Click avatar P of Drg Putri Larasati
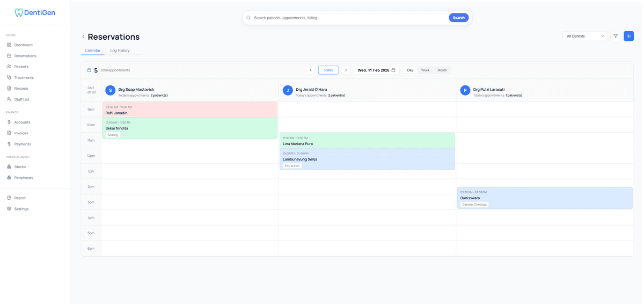644x304 pixels. 465,90
